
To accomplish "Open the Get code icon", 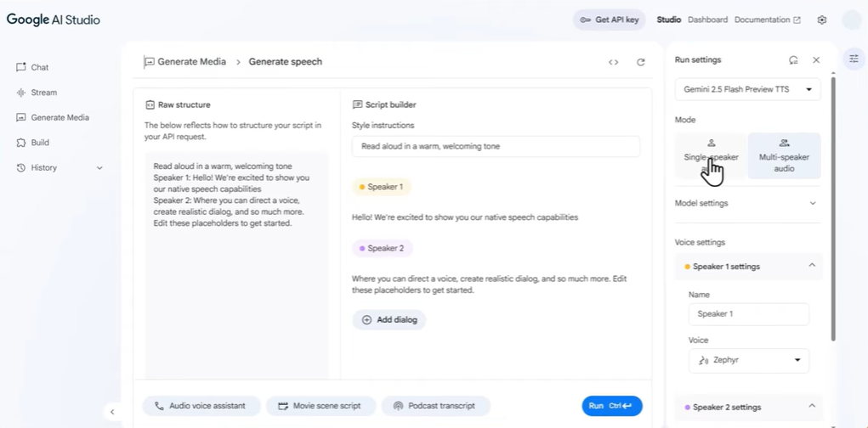I will (613, 62).
